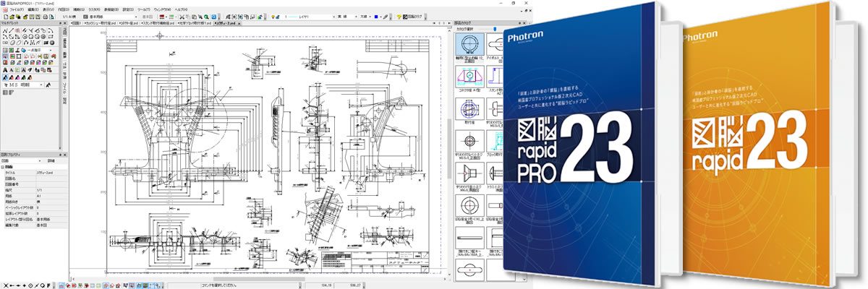
Task: Collapse the 図脳 property group expander
Action: pos(2,167)
